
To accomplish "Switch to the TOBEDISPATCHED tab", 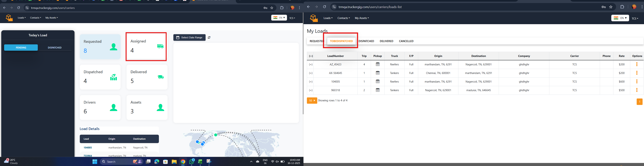I will point(341,41).
